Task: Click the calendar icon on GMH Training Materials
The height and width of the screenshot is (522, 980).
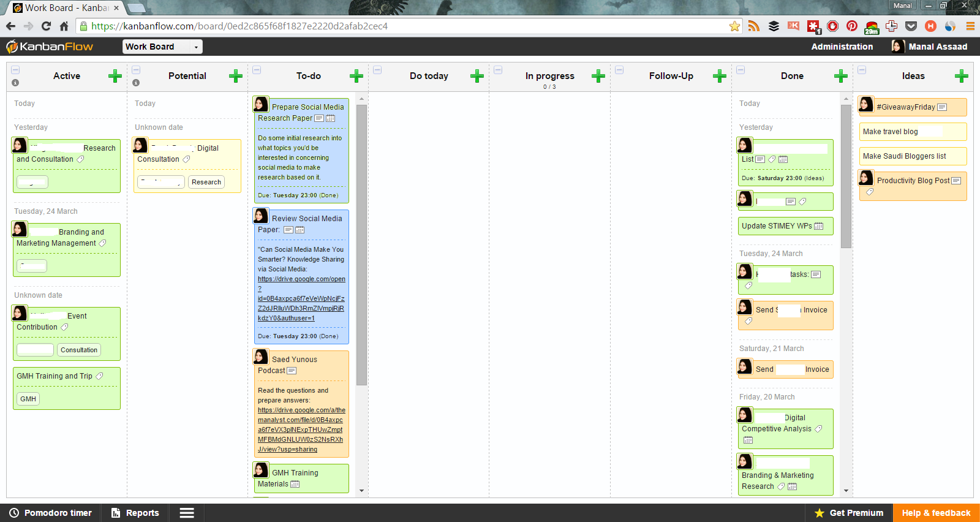Action: click(x=295, y=484)
